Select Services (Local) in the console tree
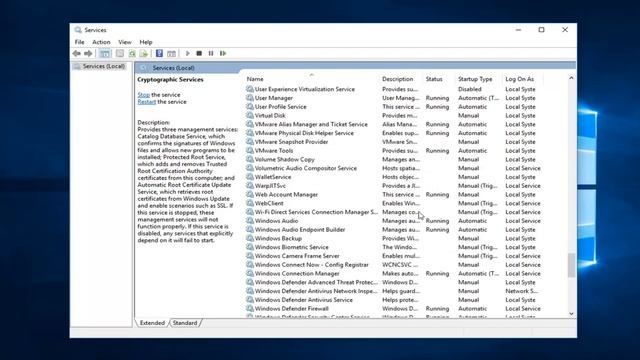 tap(99, 66)
